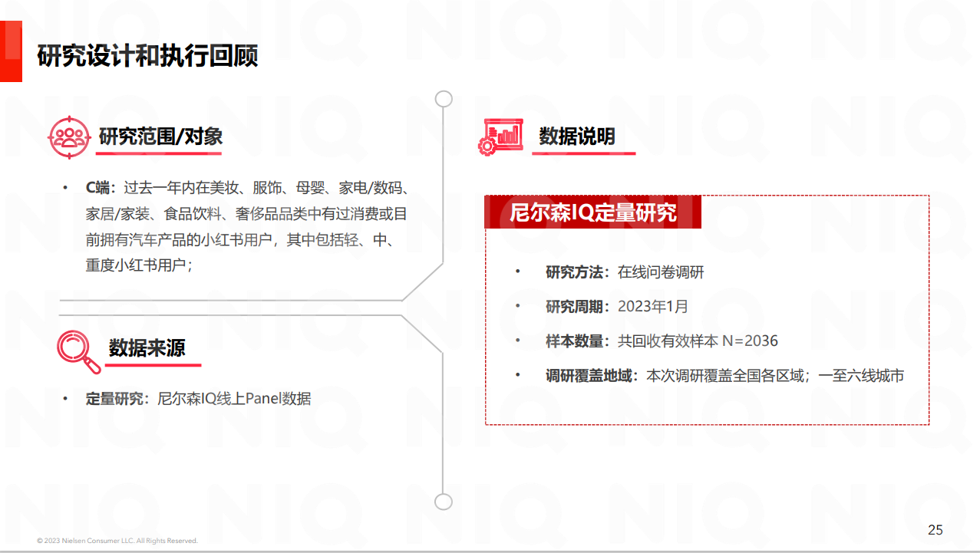This screenshot has width=980, height=553.
Task: Select the slide title 研究设计和执行回顾
Action: pyautogui.click(x=147, y=55)
